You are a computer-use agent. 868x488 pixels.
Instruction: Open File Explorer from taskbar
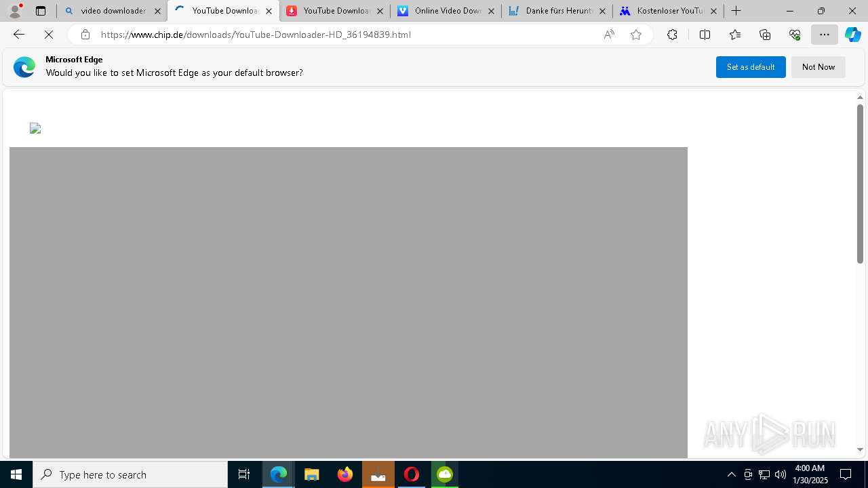(312, 474)
